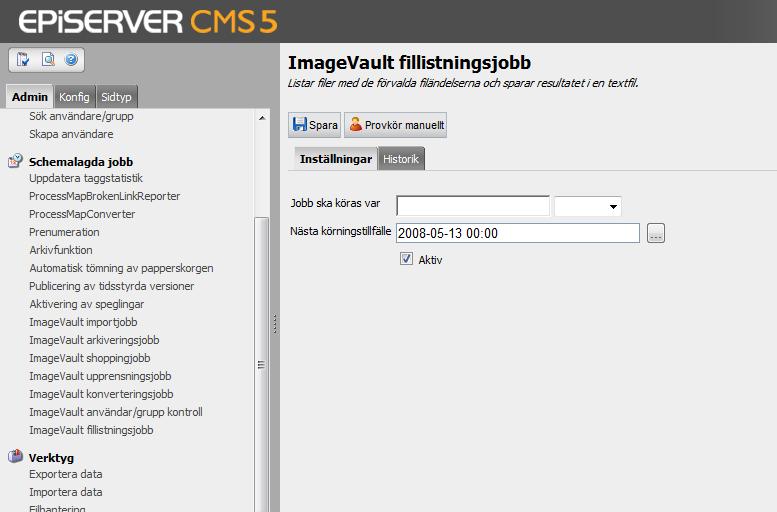Click the Provkör manuellt user icon
777x512 pixels.
(355, 124)
